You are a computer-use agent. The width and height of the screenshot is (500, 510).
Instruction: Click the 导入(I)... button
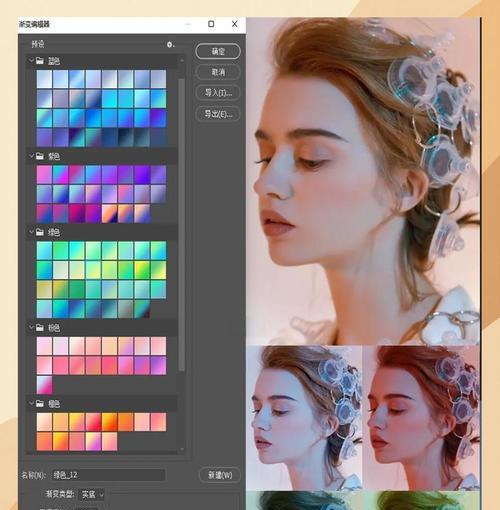pyautogui.click(x=218, y=93)
